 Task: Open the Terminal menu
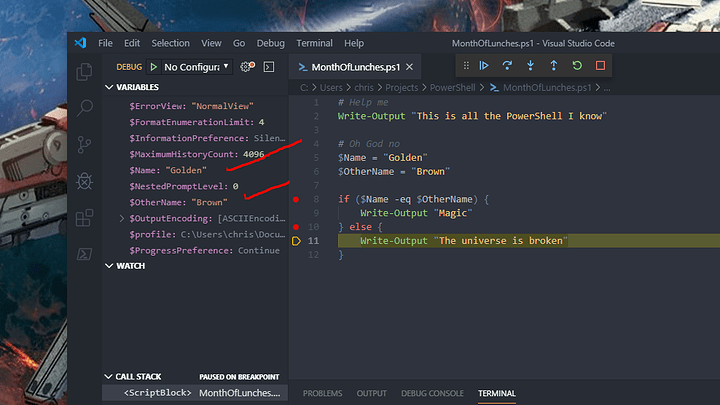click(314, 43)
